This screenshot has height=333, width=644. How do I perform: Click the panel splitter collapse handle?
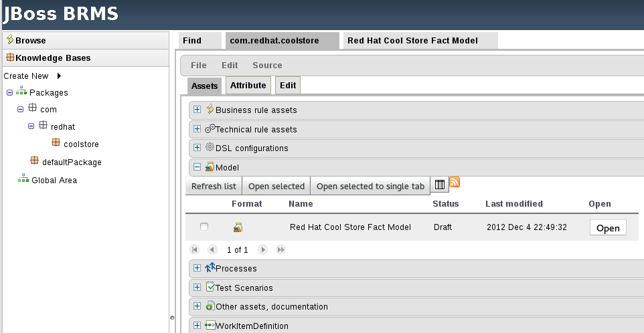(x=172, y=318)
